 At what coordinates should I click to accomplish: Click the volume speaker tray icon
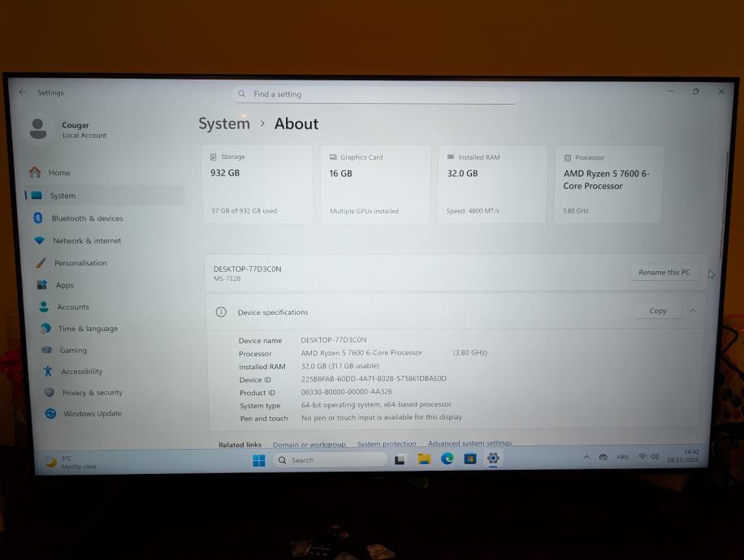(655, 456)
